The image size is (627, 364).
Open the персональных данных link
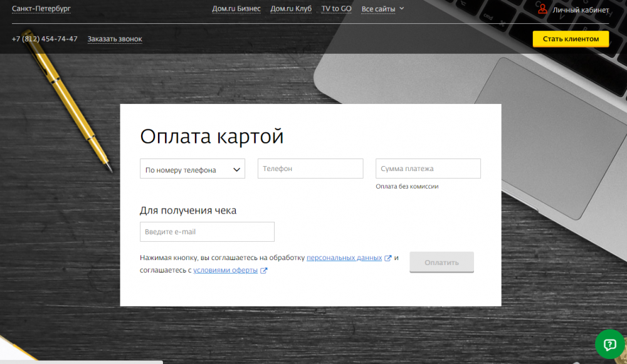tap(344, 257)
